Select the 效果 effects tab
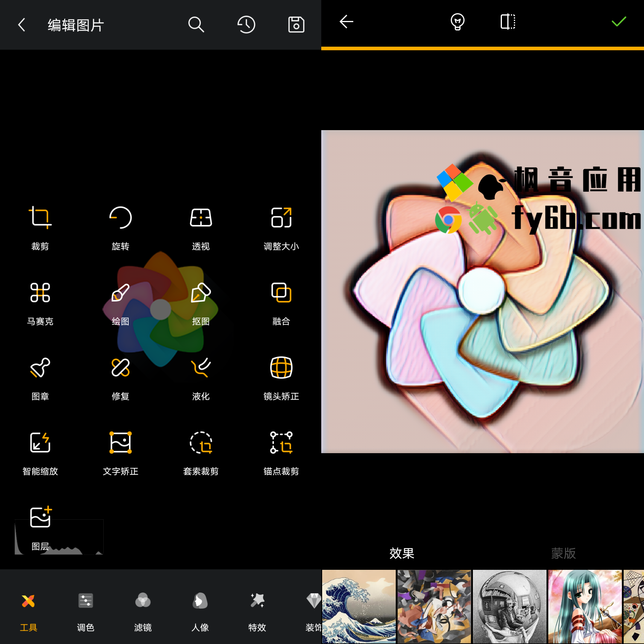The height and width of the screenshot is (644, 644). point(402,553)
